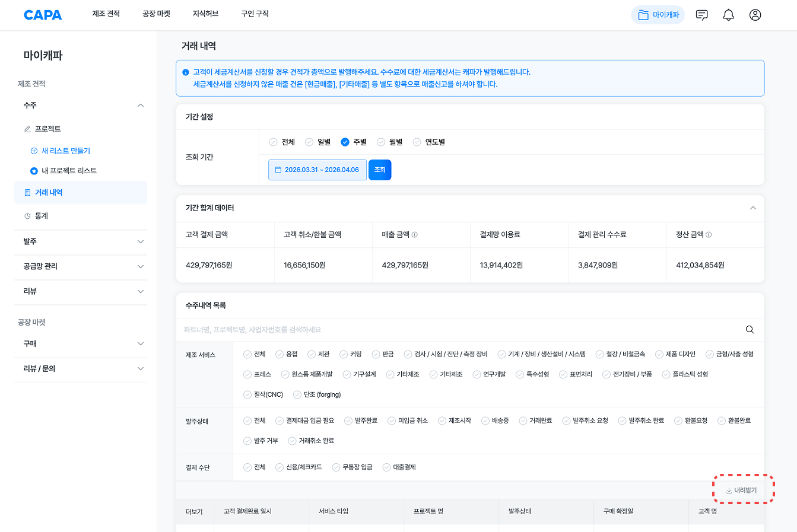The image size is (797, 532).
Task: Click the 내려받기 download button
Action: (742, 490)
